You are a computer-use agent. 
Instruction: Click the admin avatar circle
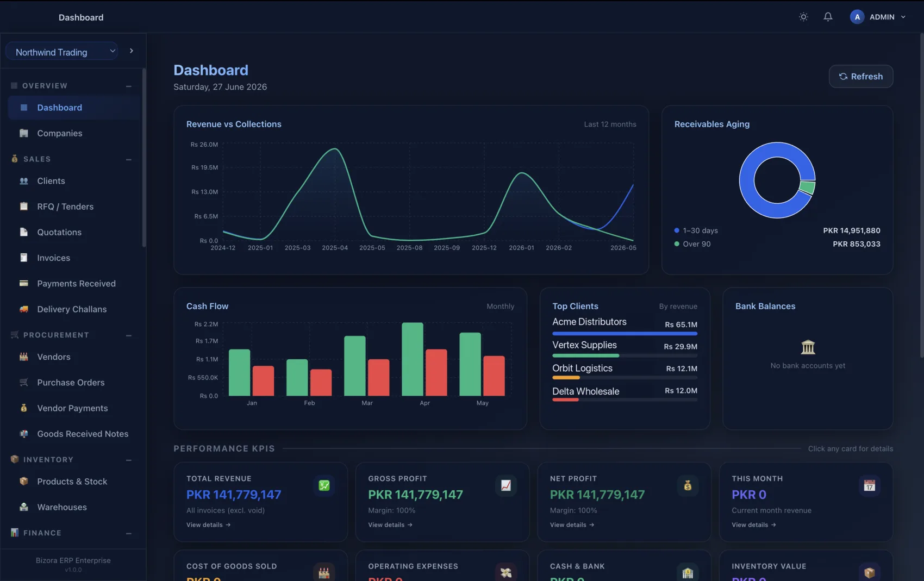pos(857,17)
